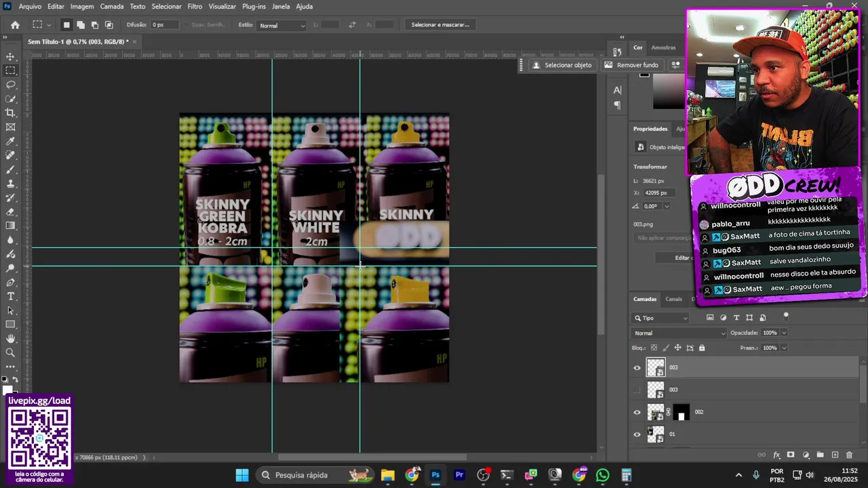
Task: Open the tool preset picker arrow
Action: point(49,25)
